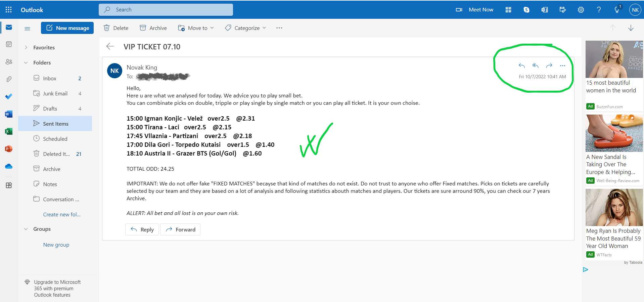The height and width of the screenshot is (302, 644).
Task: Collapse the Folders section
Action: coord(26,62)
